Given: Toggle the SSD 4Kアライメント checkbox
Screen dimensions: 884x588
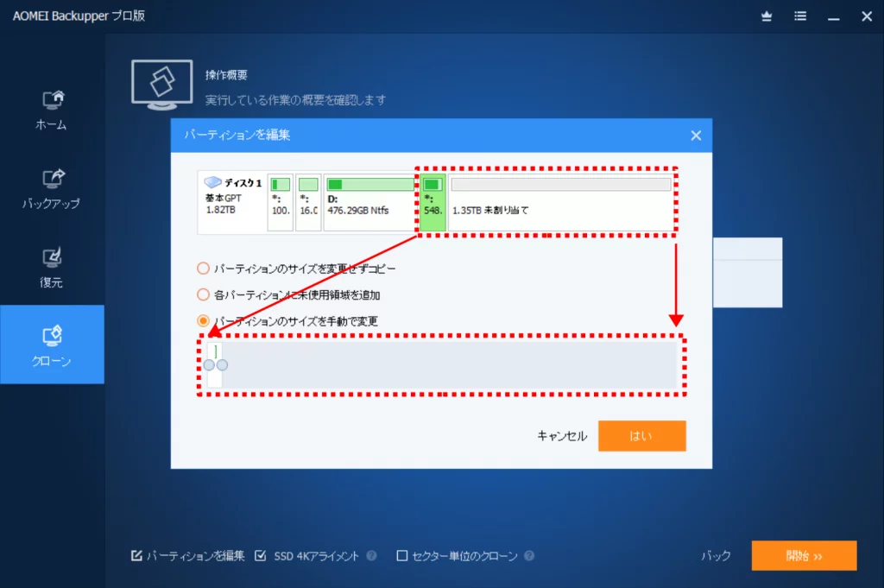Looking at the screenshot, I should pos(261,556).
